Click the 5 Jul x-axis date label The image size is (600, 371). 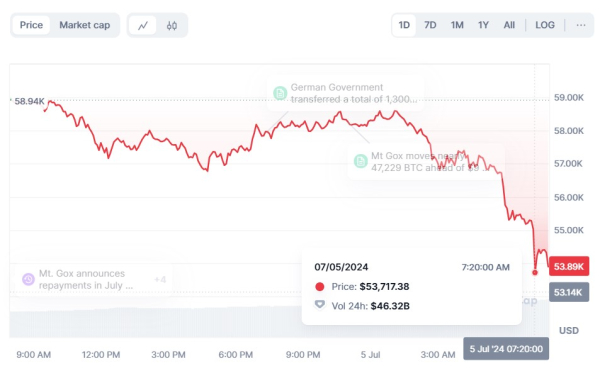370,355
